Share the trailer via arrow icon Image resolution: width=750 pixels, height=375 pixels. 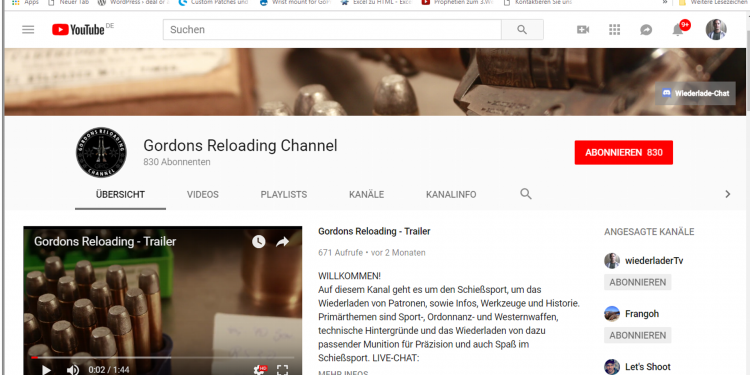(x=283, y=242)
